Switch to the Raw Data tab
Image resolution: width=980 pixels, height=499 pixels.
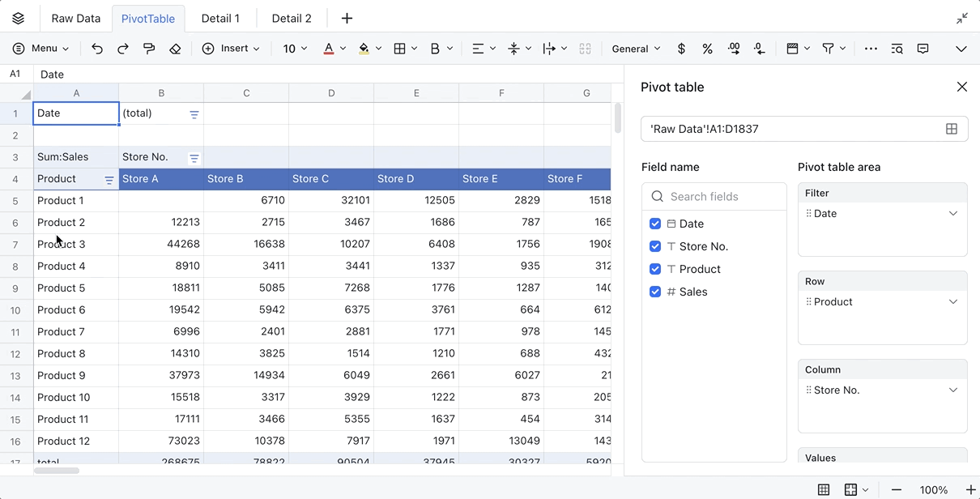pos(75,17)
